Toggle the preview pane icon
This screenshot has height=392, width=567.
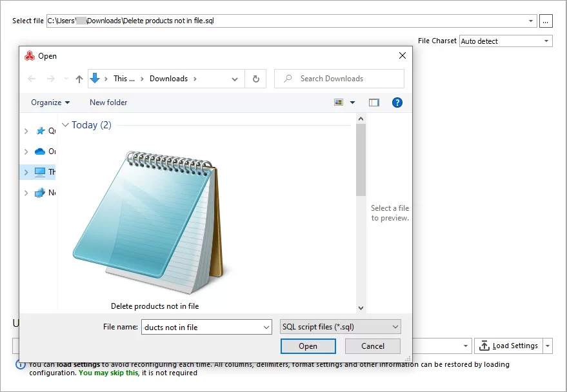click(x=374, y=103)
